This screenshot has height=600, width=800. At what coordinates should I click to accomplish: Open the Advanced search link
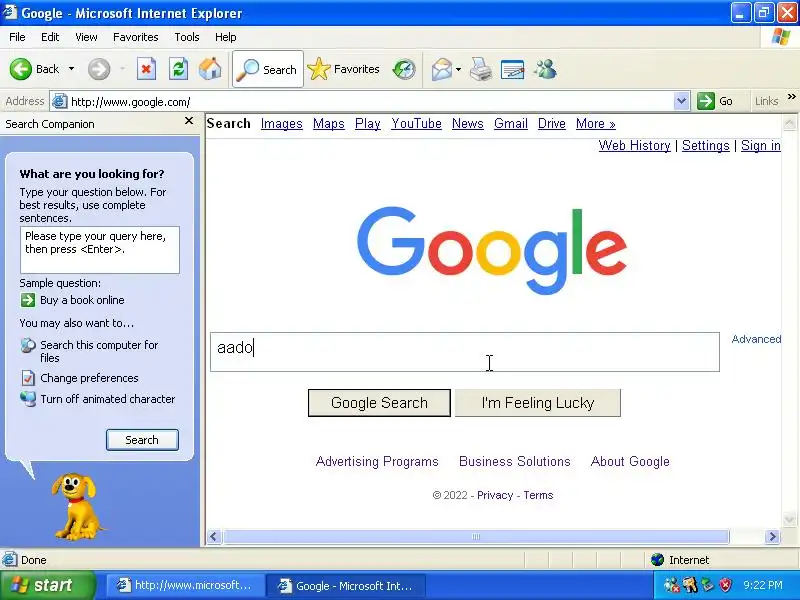(x=756, y=339)
